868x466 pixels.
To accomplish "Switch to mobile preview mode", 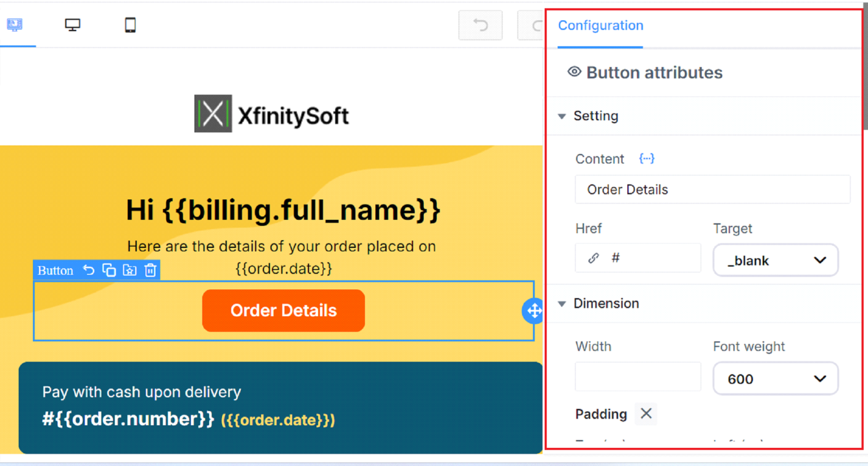I will (130, 25).
